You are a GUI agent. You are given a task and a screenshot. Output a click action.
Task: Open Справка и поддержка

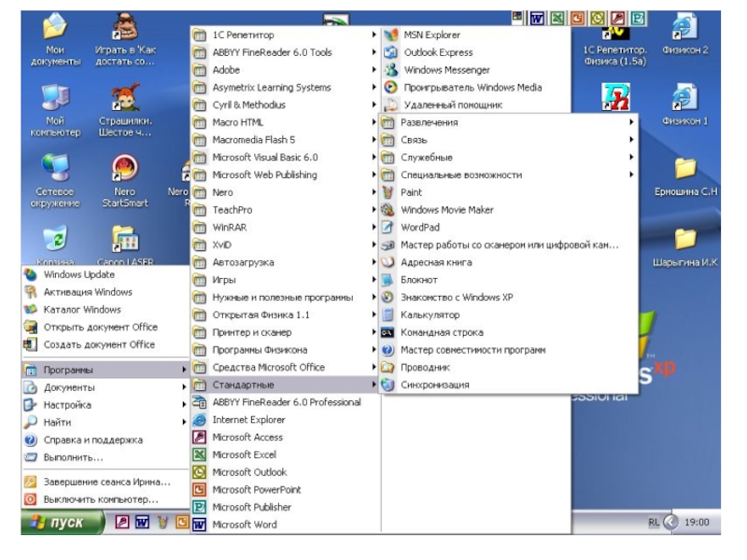[x=106, y=440]
